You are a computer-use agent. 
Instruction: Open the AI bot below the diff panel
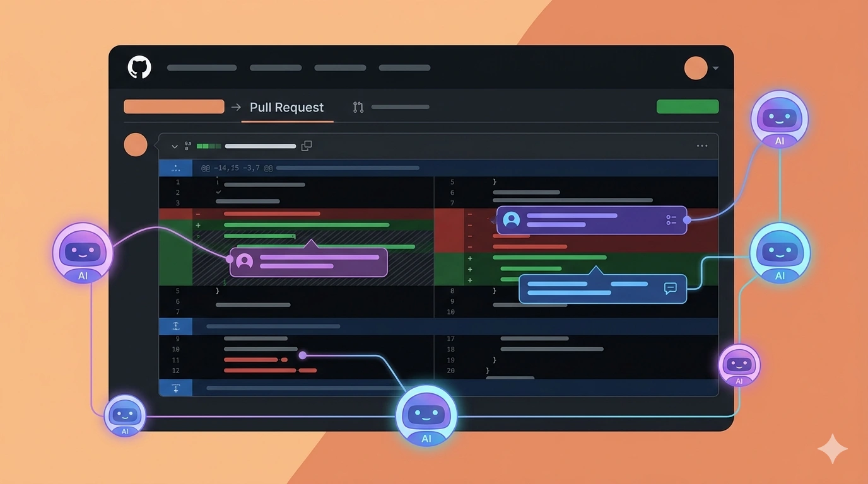[x=426, y=415]
